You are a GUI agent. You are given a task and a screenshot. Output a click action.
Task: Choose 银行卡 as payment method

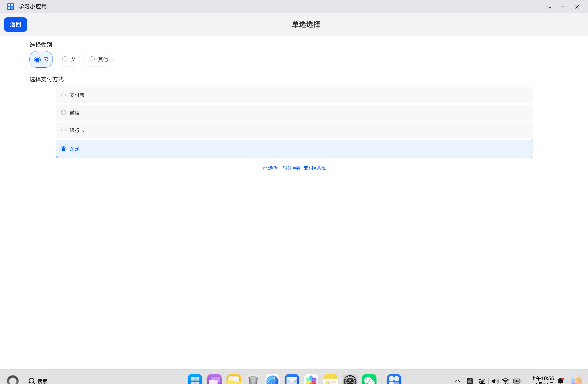294,130
